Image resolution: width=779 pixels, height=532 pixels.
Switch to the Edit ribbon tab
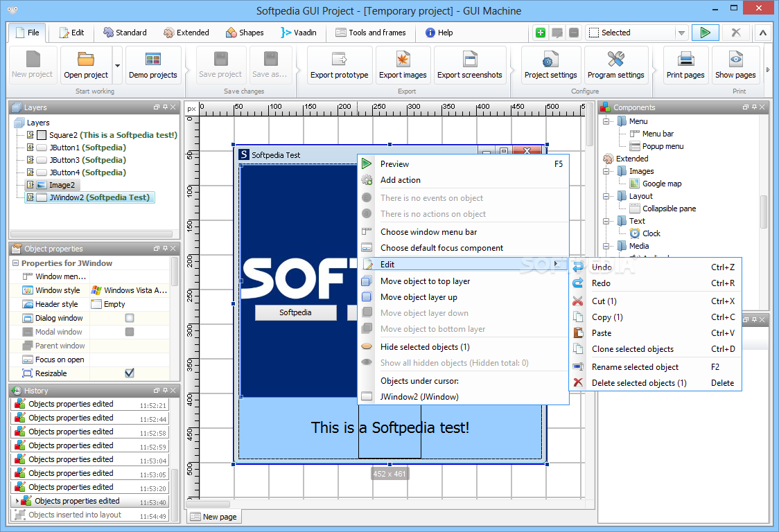coord(71,33)
